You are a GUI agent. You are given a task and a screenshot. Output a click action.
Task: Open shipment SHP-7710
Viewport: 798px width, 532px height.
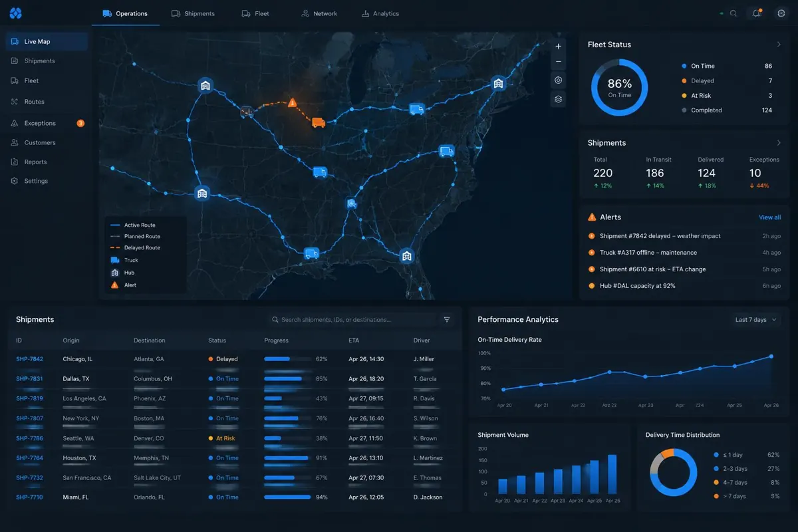coord(29,497)
